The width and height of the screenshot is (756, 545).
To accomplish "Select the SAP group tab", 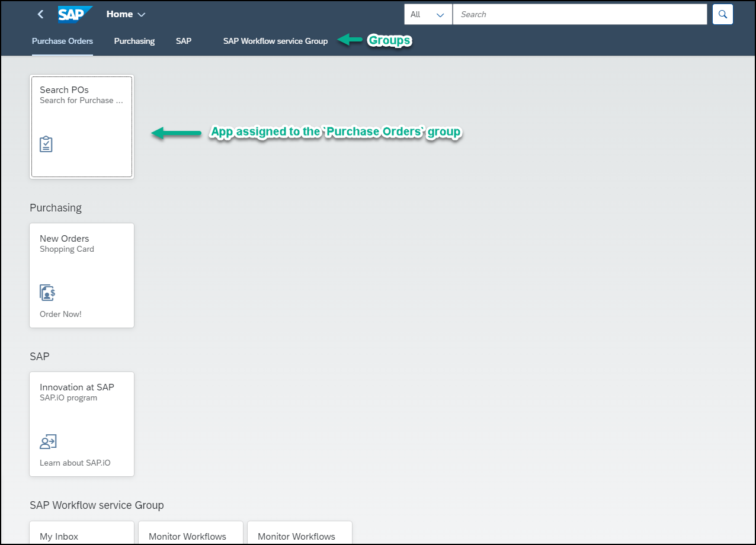I will click(184, 41).
